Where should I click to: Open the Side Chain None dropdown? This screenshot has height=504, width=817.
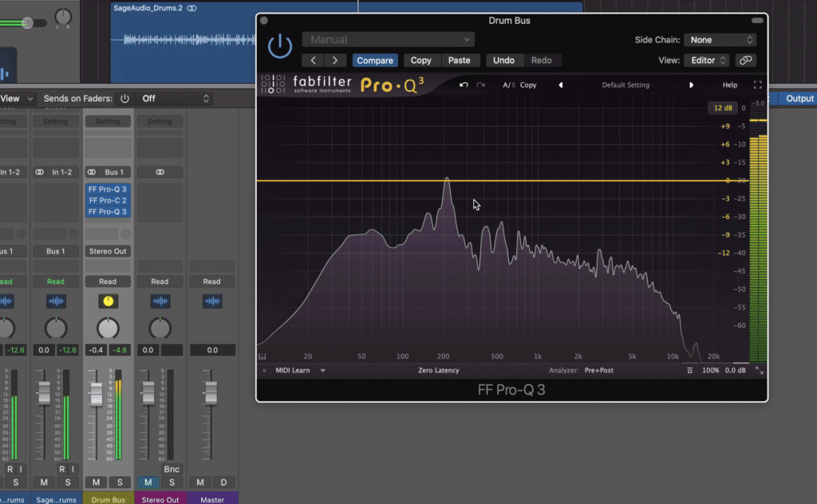720,40
